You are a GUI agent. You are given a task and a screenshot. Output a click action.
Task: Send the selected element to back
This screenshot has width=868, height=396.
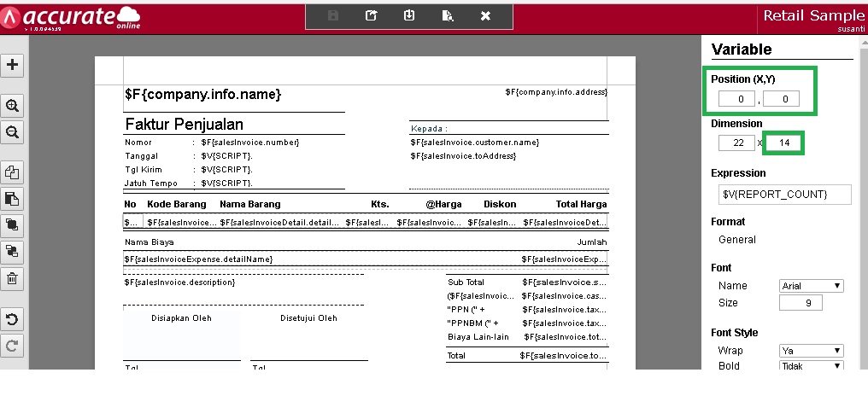click(12, 251)
